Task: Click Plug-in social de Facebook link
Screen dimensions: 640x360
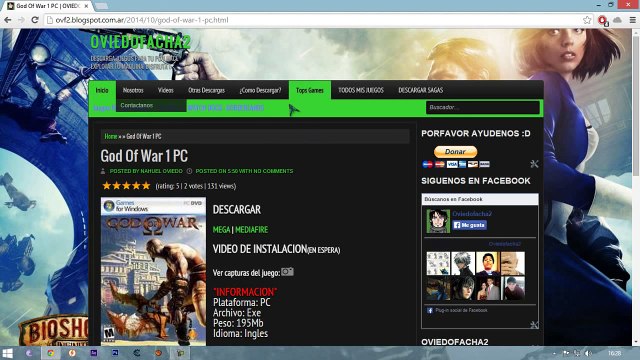Action: (461, 310)
